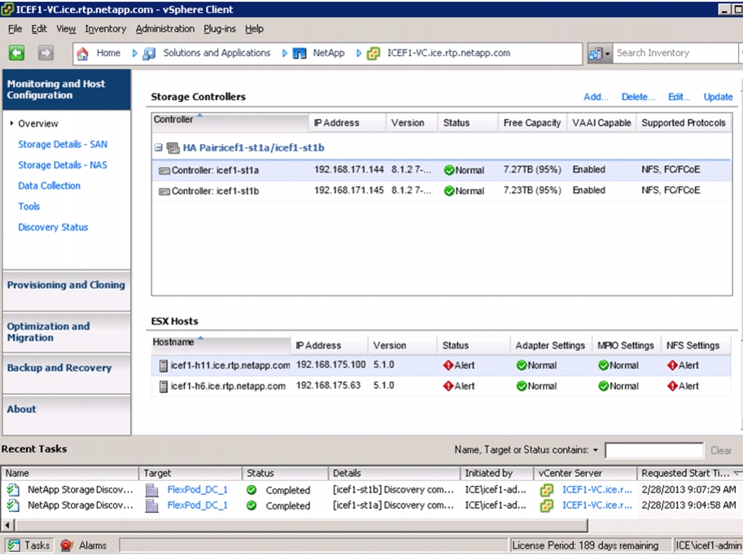Click the vCenter Server icon in 9:04:58 AM row
743x560 pixels.
click(546, 505)
